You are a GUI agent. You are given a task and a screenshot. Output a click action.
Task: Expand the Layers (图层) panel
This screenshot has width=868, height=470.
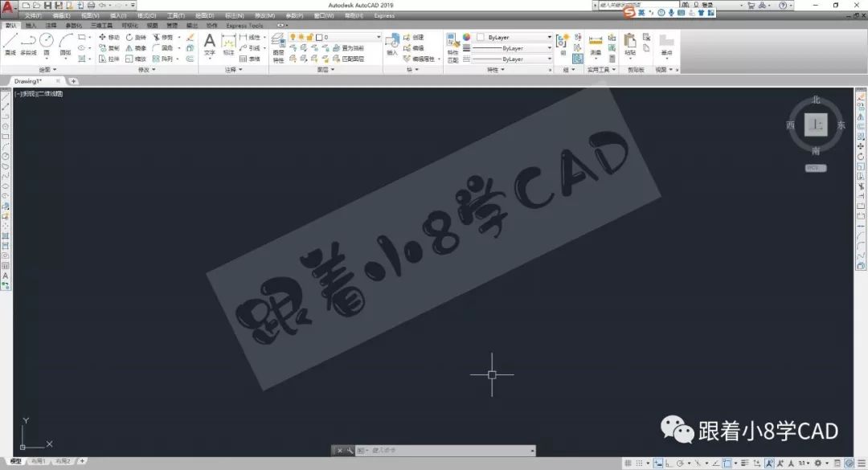coord(325,70)
